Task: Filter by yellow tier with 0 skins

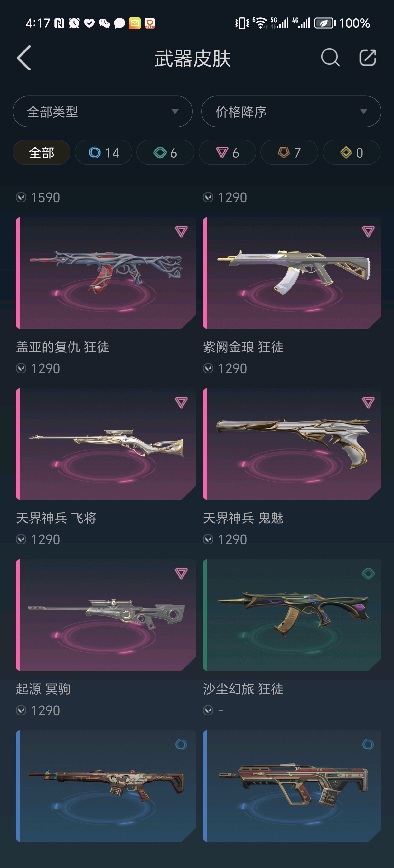Action: [352, 152]
